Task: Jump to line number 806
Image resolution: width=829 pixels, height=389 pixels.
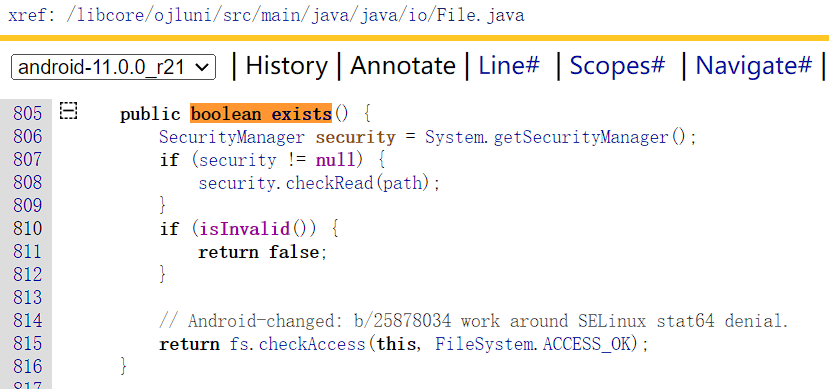Action: tap(27, 137)
